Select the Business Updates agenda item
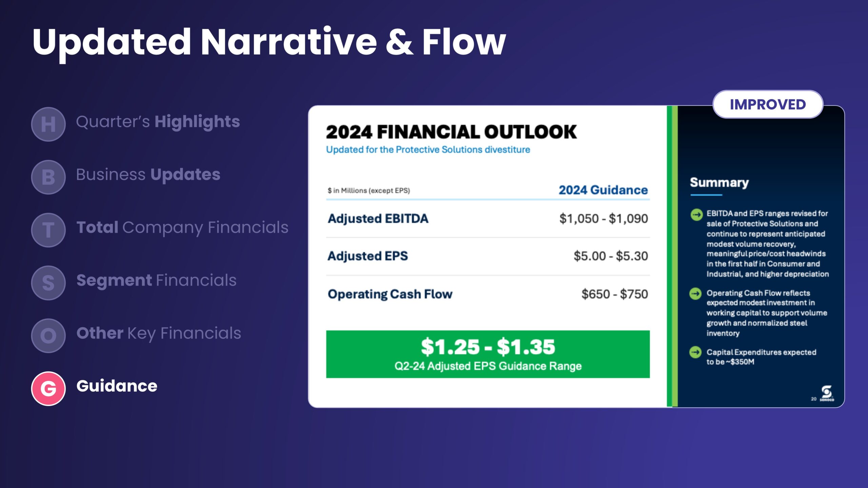Screen dimensions: 868x488 coord(148,175)
